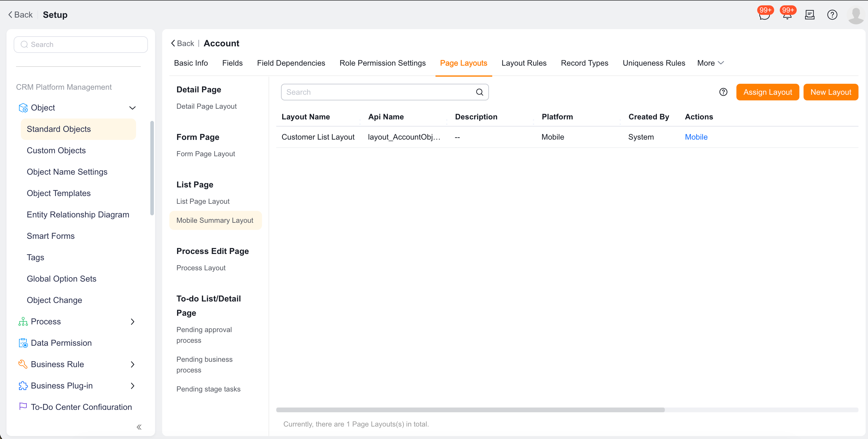The image size is (868, 439).
Task: Switch to the Fields tab
Action: [232, 63]
